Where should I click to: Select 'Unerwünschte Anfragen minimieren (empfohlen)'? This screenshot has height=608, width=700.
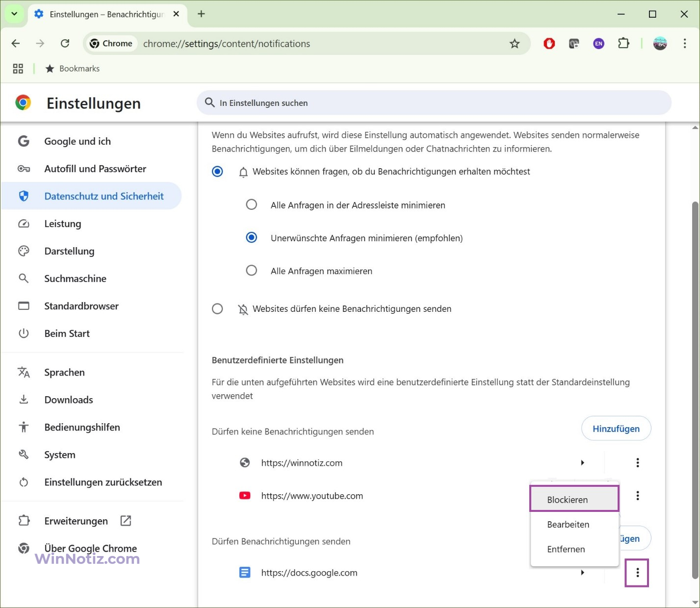pyautogui.click(x=252, y=238)
